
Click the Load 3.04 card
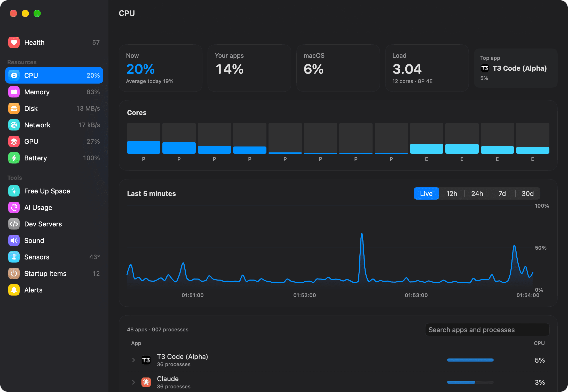pyautogui.click(x=427, y=68)
